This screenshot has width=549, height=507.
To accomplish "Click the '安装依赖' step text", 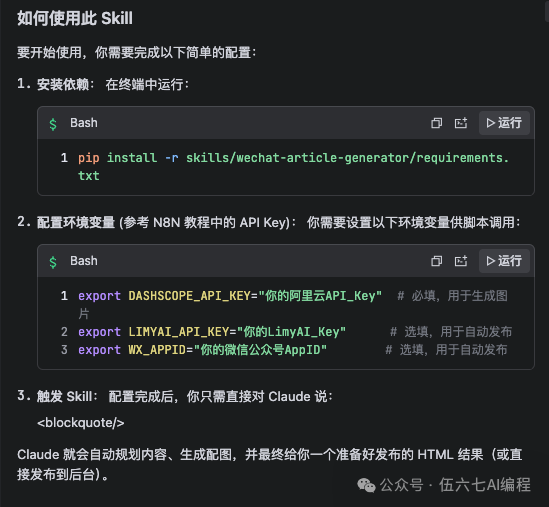I will click(63, 84).
